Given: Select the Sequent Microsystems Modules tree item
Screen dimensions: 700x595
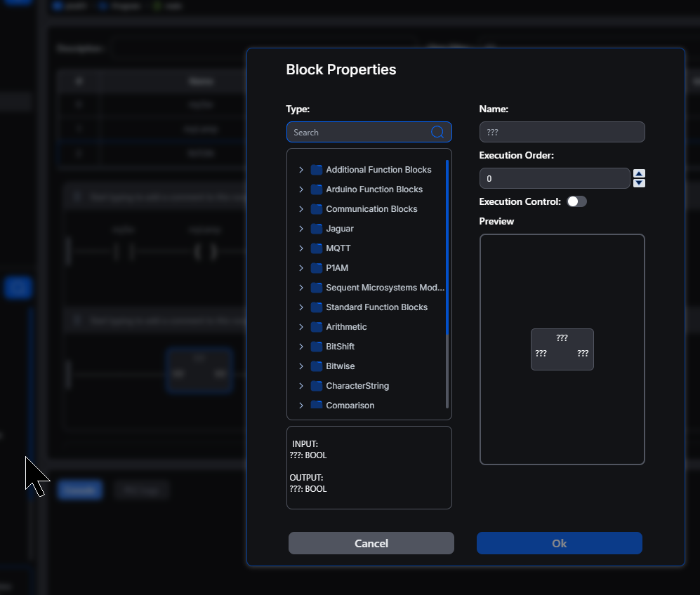Looking at the screenshot, I should 385,288.
